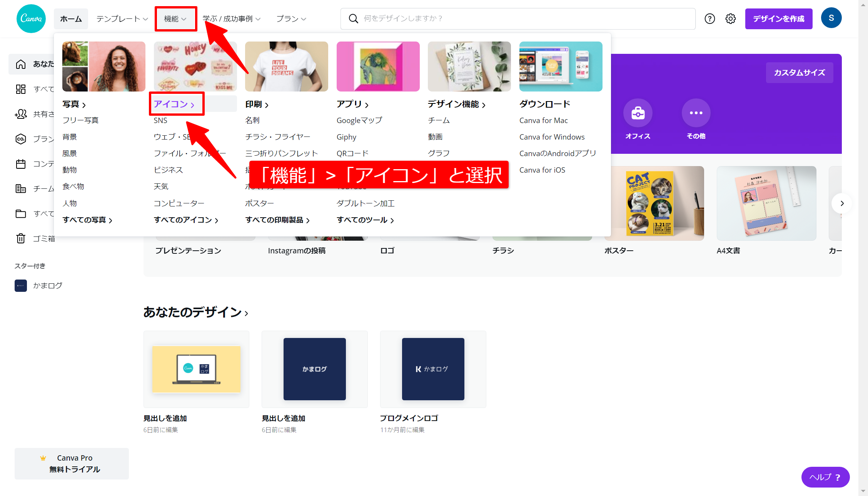Open the アイコン category heading
868x496 pixels.
pos(174,104)
